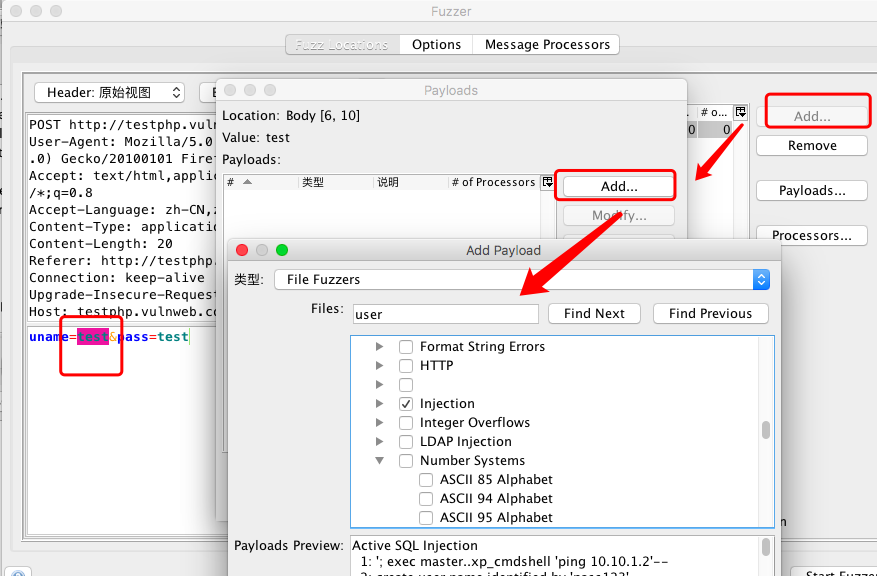
Task: Click the Files search field
Action: tap(446, 314)
